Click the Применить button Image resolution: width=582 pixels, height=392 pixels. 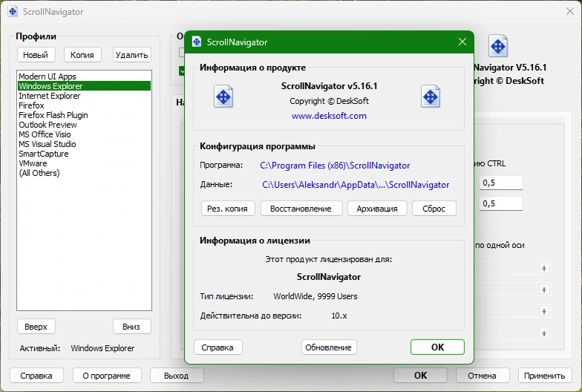[x=545, y=376]
